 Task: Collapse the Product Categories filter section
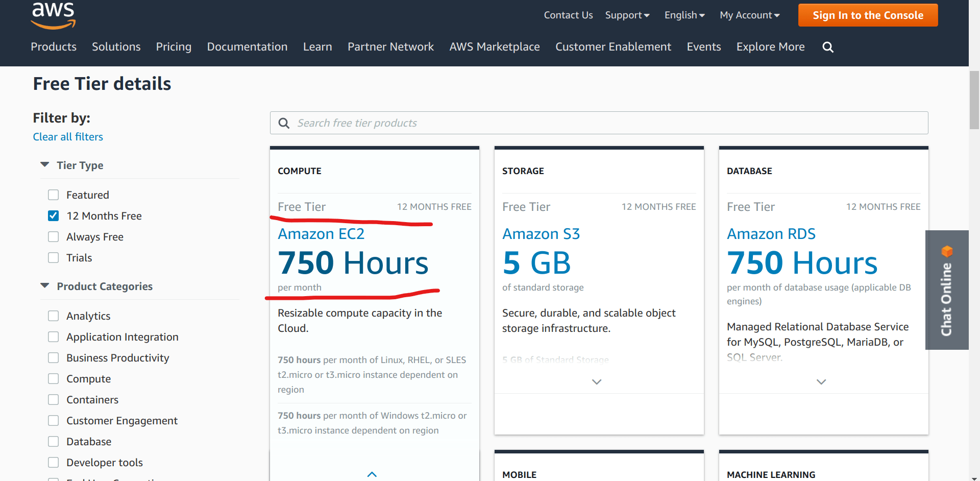[x=44, y=285]
